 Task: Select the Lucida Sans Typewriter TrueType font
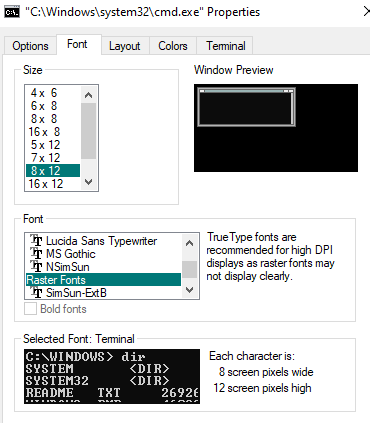pos(103,241)
